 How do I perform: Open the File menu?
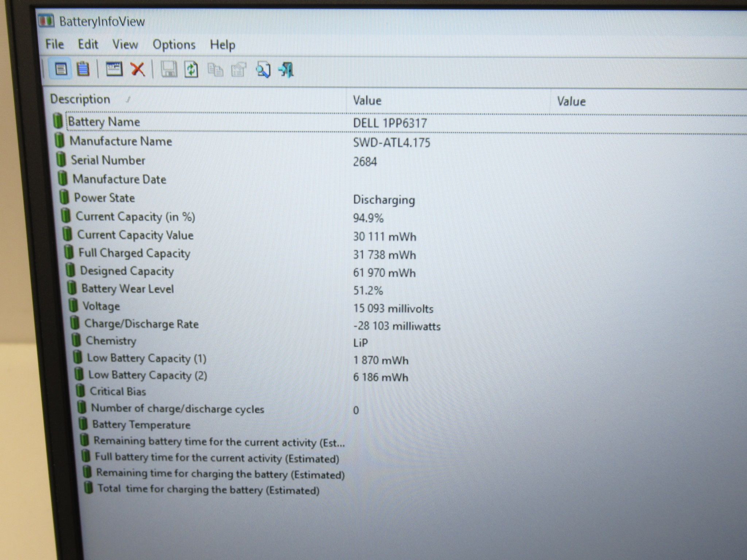pyautogui.click(x=54, y=44)
